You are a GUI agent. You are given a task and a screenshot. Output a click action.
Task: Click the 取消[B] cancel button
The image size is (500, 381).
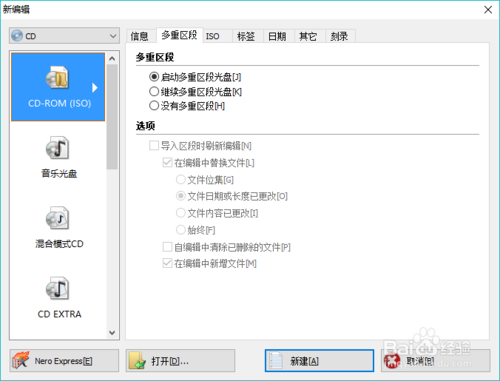click(x=435, y=361)
